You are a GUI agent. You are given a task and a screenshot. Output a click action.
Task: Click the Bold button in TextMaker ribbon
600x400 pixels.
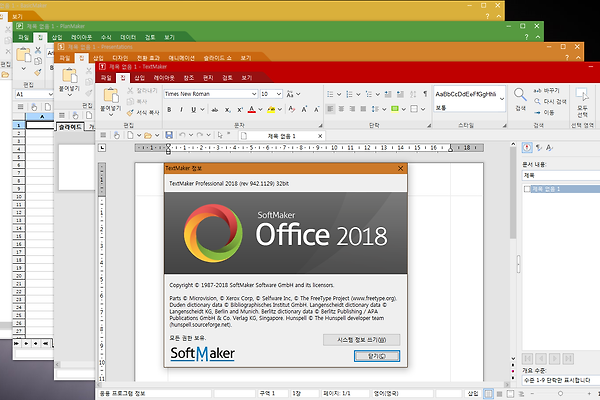[169, 109]
